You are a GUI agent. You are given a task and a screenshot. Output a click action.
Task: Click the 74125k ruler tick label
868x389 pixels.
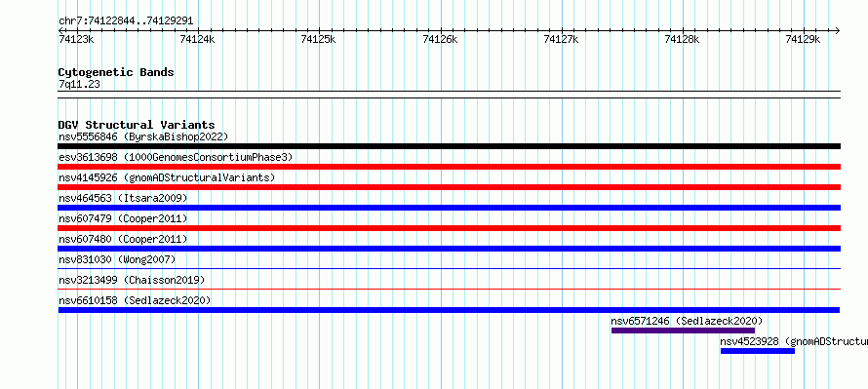318,39
